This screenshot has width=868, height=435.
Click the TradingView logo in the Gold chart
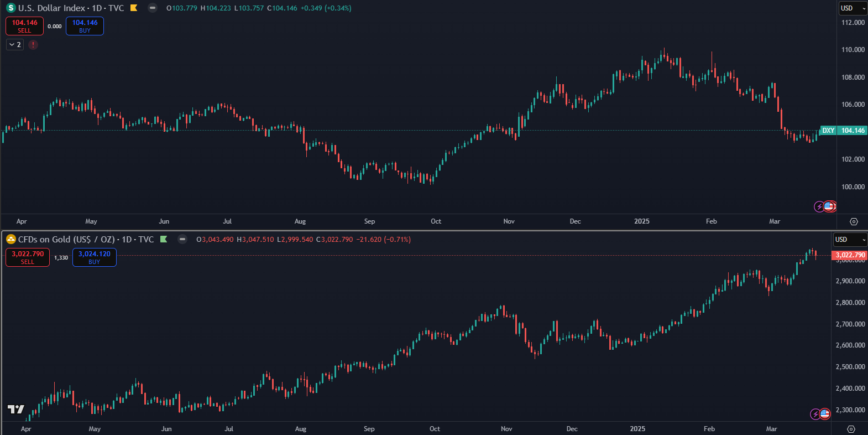[15, 409]
